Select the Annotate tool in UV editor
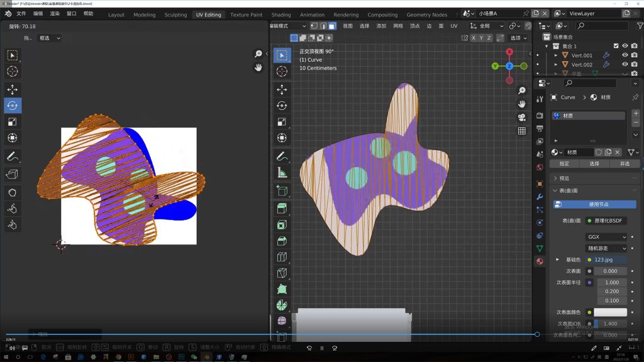The width and height of the screenshot is (644, 362). click(13, 156)
